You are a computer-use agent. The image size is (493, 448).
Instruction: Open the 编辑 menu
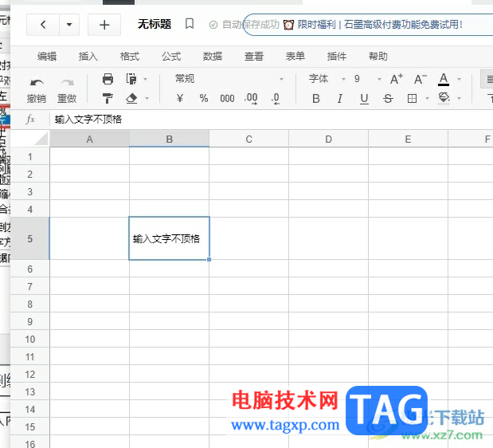click(47, 57)
